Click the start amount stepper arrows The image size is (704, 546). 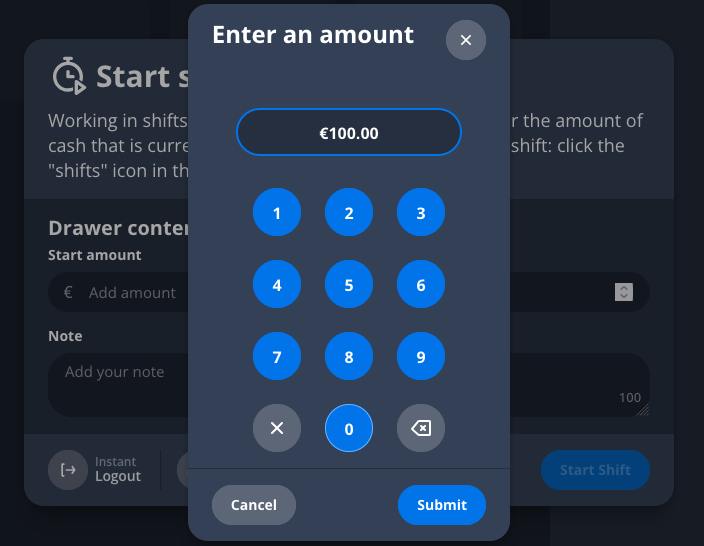[624, 292]
